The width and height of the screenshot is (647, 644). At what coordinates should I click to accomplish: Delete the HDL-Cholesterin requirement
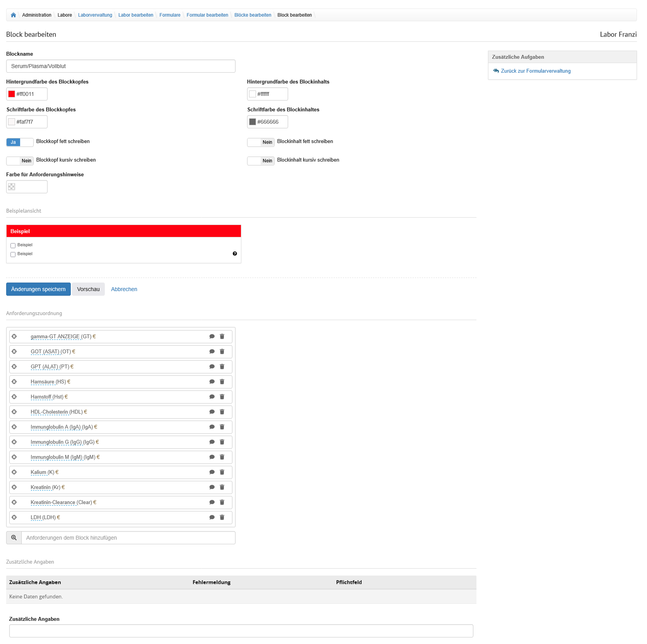click(222, 412)
